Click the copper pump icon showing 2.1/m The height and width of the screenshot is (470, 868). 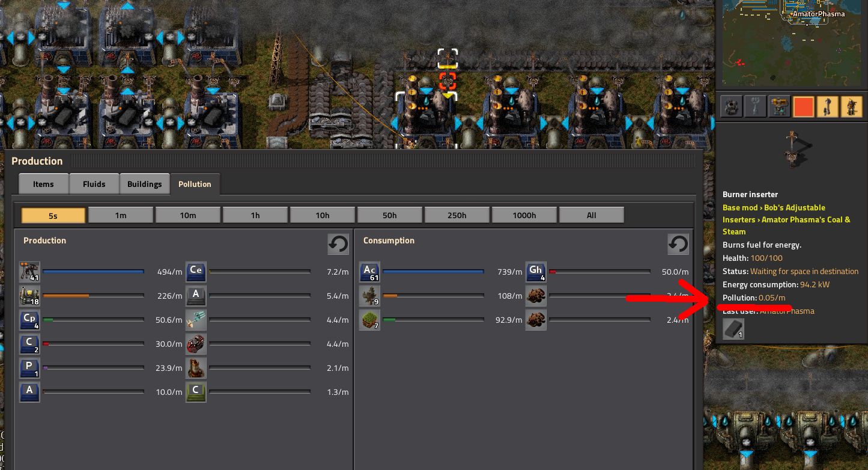[196, 368]
